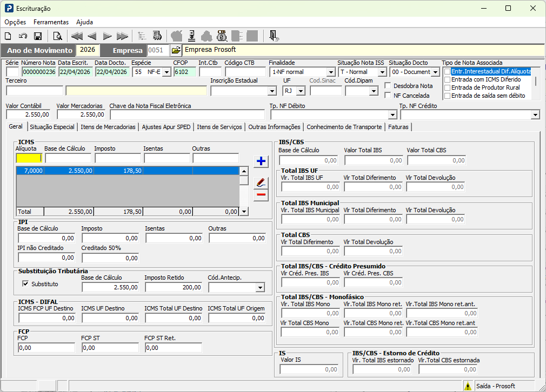Enable the Desdobra Nota checkbox
546x392 pixels.
click(388, 85)
